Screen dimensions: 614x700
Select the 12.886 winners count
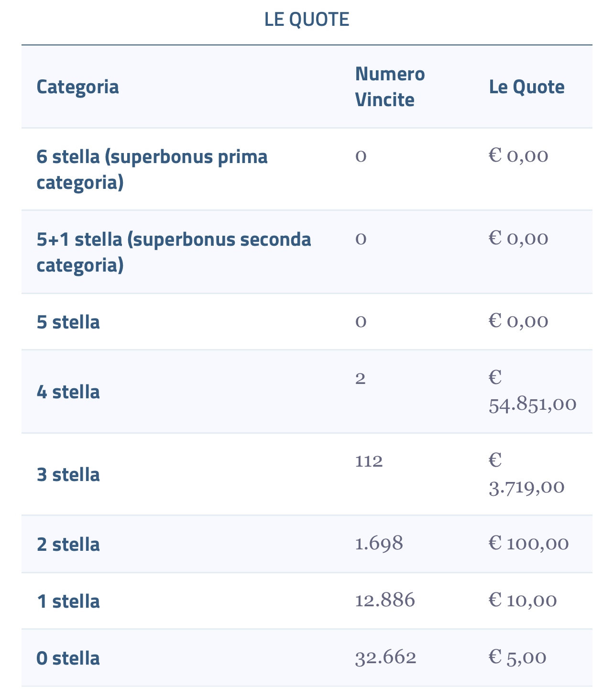(385, 600)
